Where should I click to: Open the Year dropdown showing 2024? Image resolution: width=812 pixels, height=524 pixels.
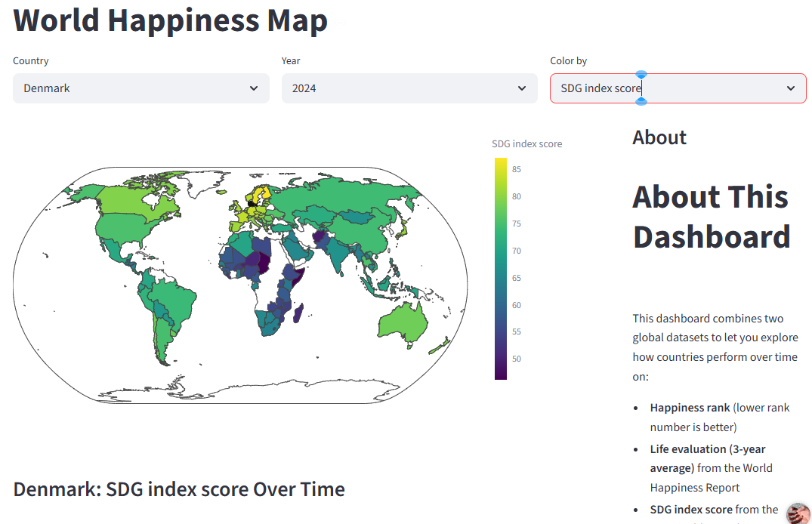point(409,88)
